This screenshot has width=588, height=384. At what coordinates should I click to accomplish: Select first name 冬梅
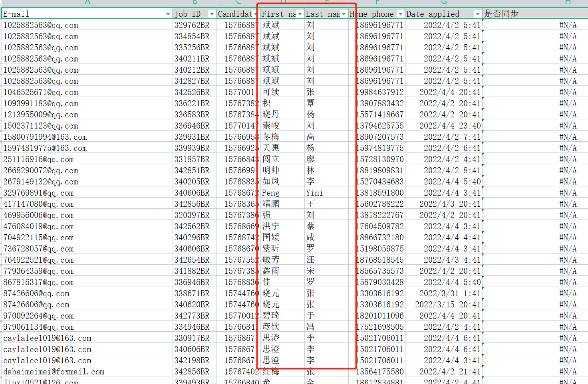click(271, 137)
